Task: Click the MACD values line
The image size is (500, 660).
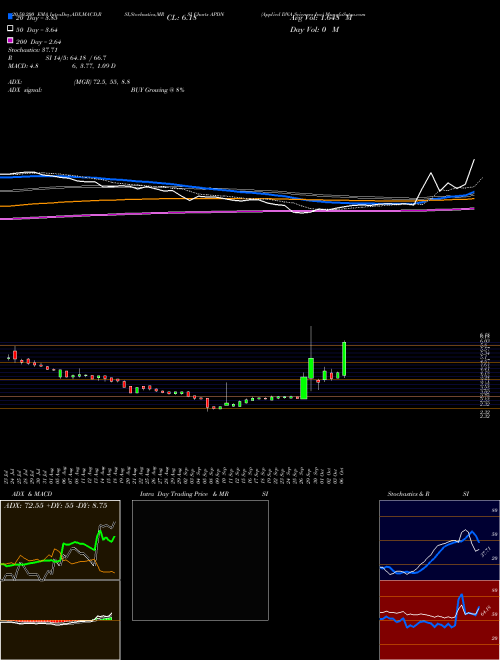Action: 62,66
